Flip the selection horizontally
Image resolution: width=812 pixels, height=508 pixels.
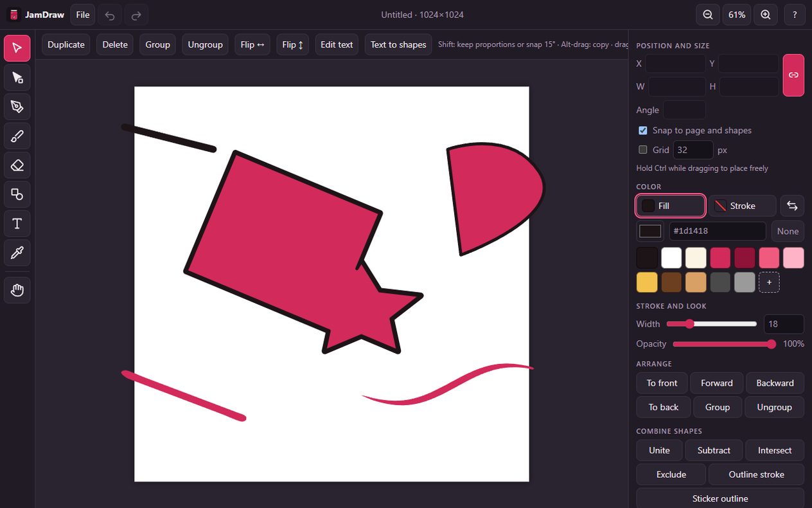click(x=252, y=44)
